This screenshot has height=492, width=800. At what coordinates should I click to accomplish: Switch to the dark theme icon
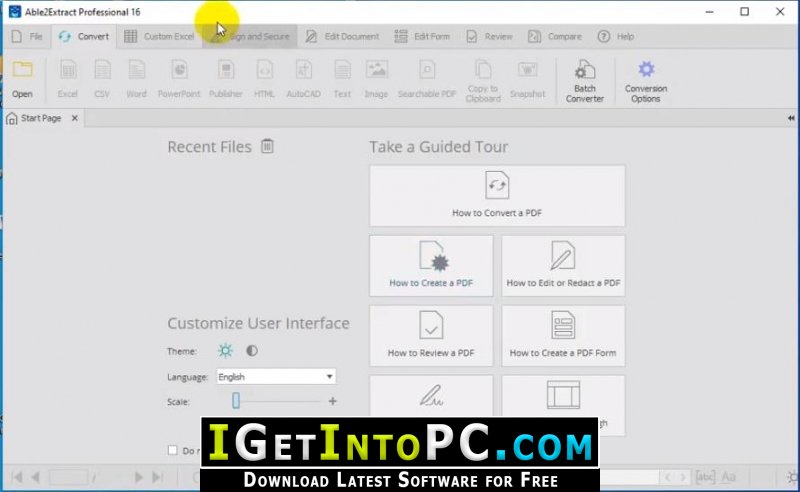(252, 351)
